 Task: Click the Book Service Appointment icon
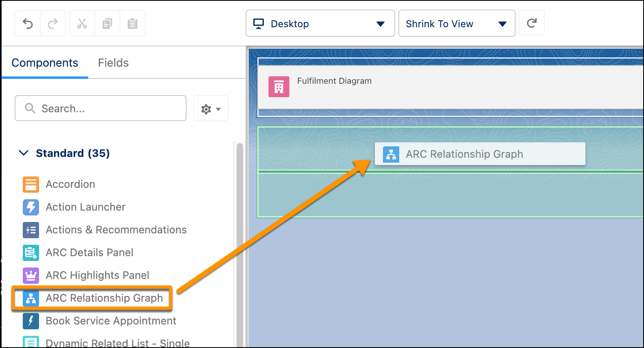pyautogui.click(x=30, y=321)
